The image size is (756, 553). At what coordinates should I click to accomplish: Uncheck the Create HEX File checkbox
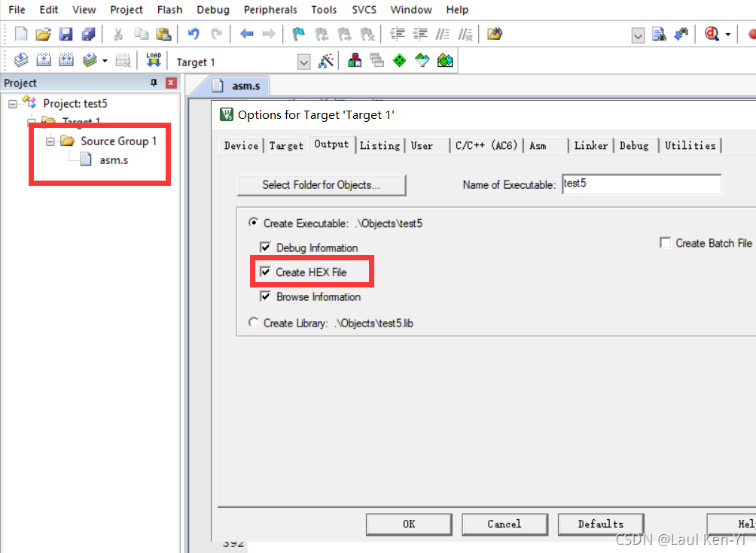coord(265,272)
